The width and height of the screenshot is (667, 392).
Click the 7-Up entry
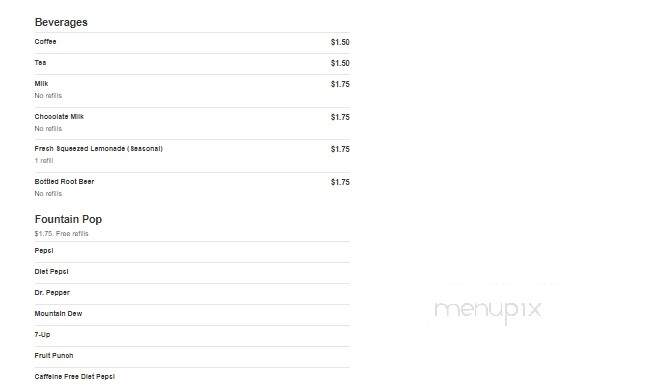(42, 335)
